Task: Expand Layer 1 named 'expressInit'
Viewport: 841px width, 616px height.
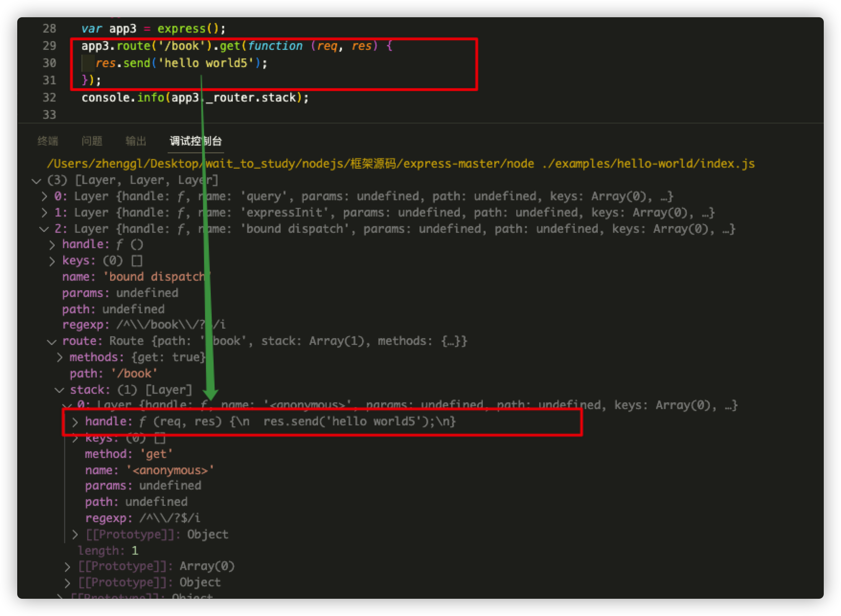Action: pos(44,213)
